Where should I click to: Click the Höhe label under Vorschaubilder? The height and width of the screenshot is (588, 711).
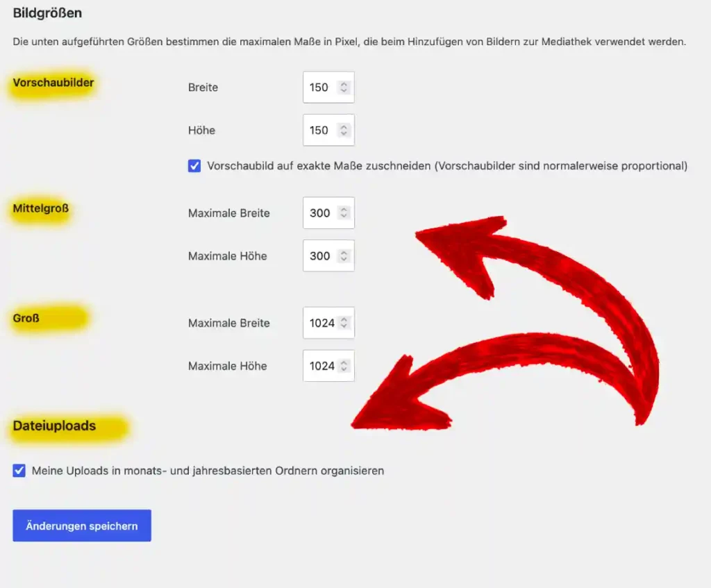point(201,131)
